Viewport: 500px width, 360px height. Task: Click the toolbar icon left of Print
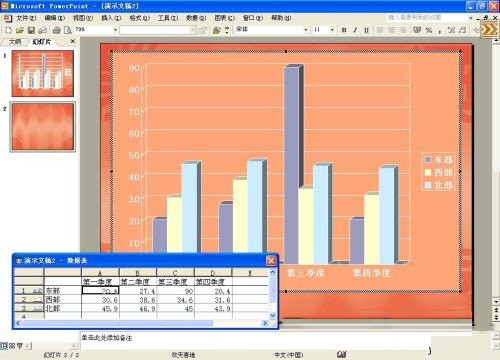coord(42,30)
